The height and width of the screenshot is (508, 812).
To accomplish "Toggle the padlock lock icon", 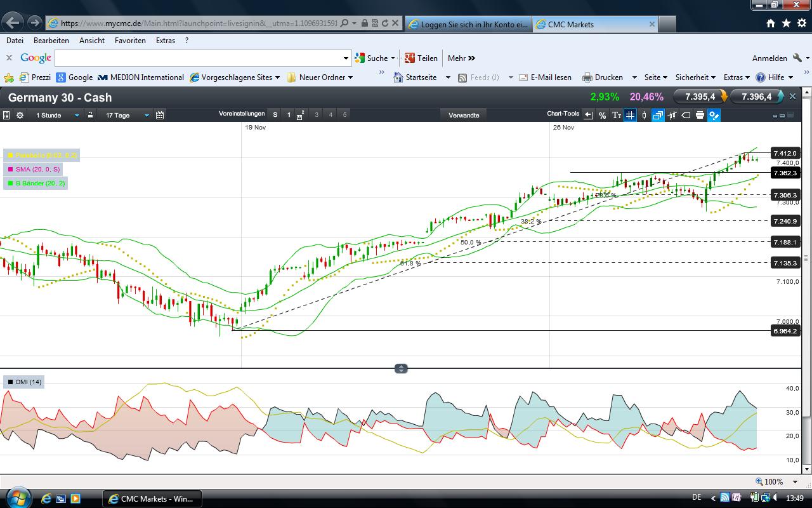I will (x=91, y=115).
